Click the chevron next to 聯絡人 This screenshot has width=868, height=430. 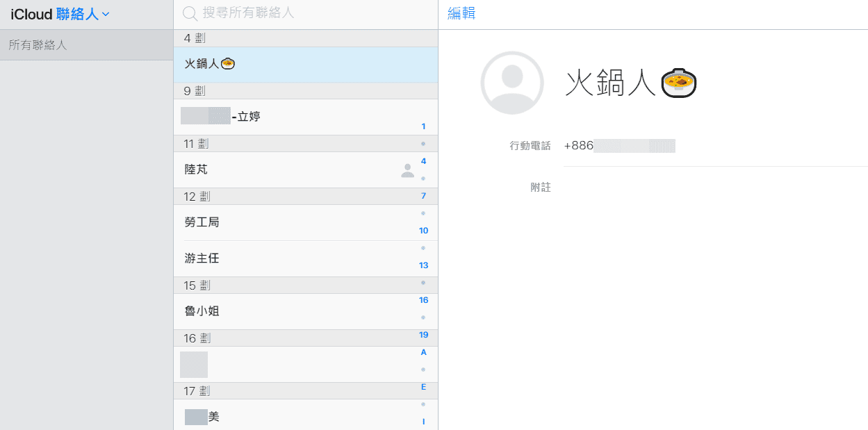[x=106, y=15]
